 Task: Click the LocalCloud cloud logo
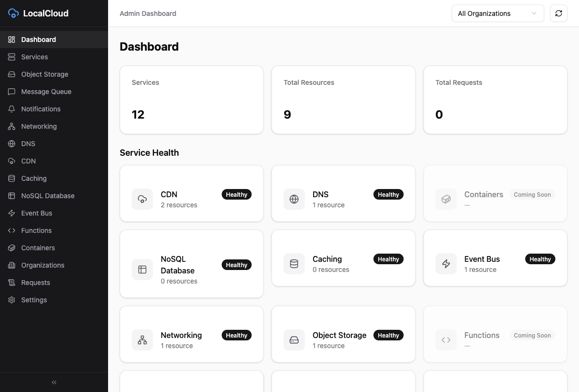point(13,13)
